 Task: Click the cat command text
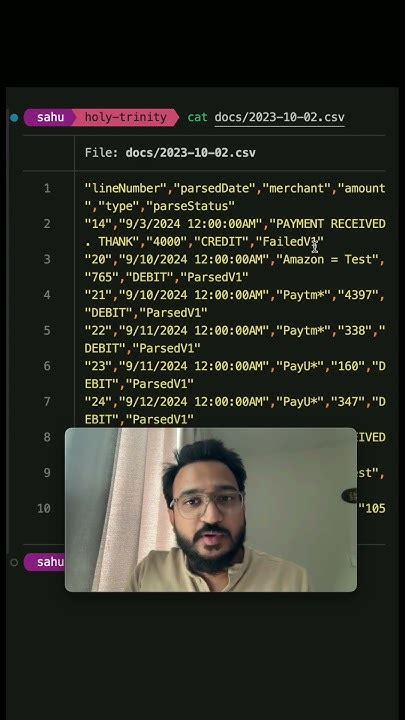coord(197,118)
